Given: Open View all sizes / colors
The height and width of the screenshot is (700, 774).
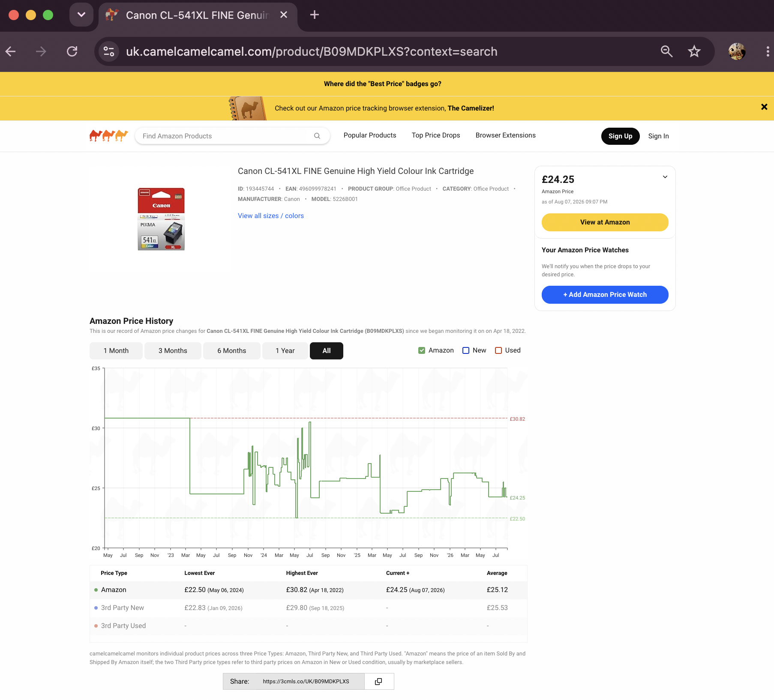Looking at the screenshot, I should [271, 216].
